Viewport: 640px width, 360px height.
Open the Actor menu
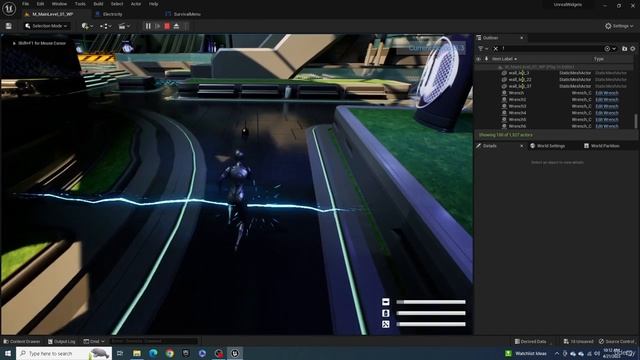136,4
